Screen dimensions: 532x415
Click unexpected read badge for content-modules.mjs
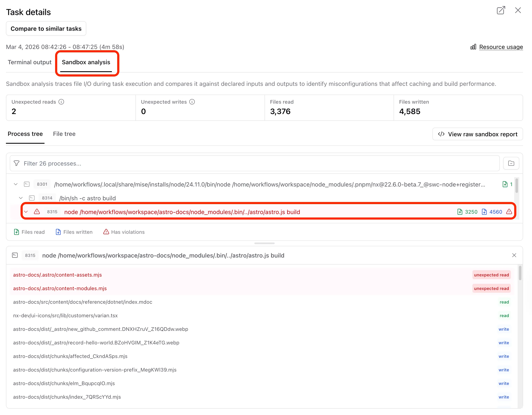tap(491, 288)
